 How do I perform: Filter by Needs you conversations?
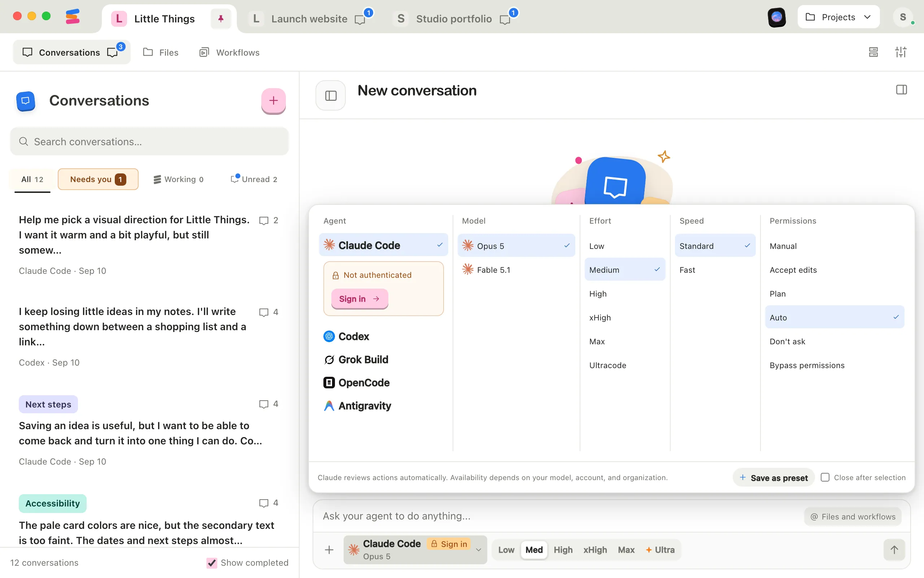click(x=98, y=179)
